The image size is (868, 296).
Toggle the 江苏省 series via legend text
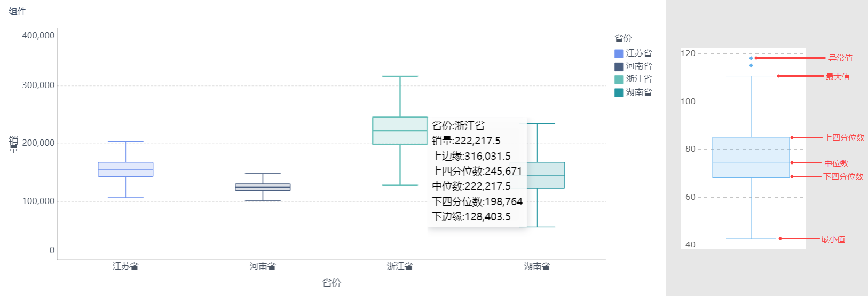pos(638,53)
